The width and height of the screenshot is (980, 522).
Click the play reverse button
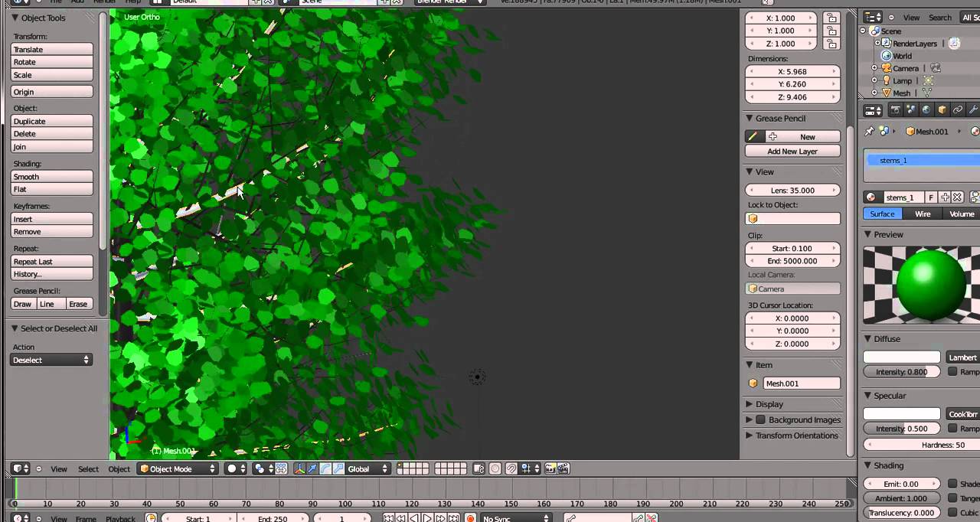tap(414, 518)
